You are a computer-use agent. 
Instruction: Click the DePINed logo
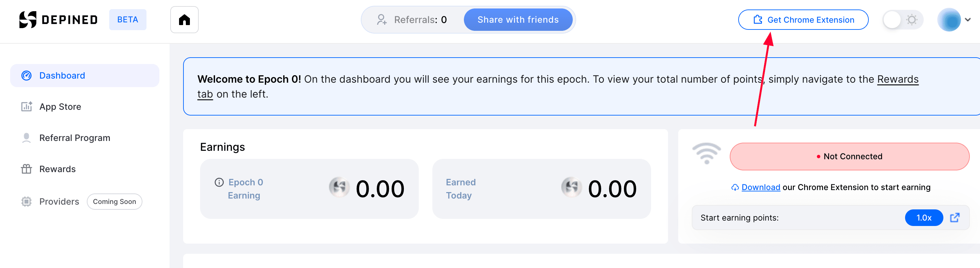point(58,20)
